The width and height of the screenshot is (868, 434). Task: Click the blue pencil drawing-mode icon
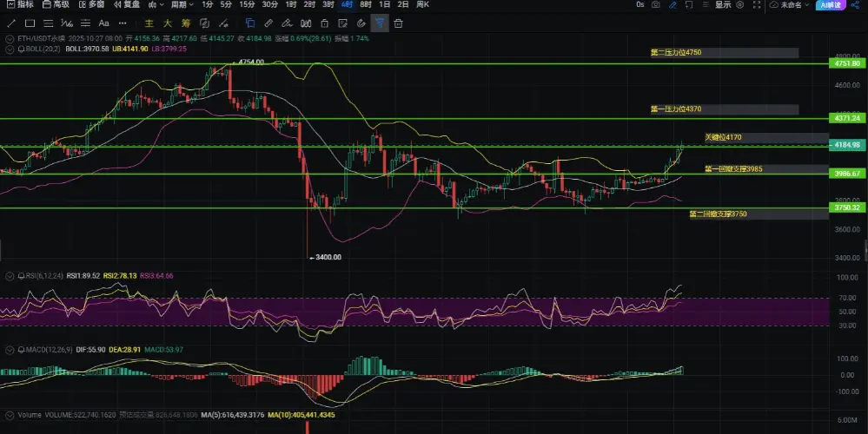click(673, 4)
